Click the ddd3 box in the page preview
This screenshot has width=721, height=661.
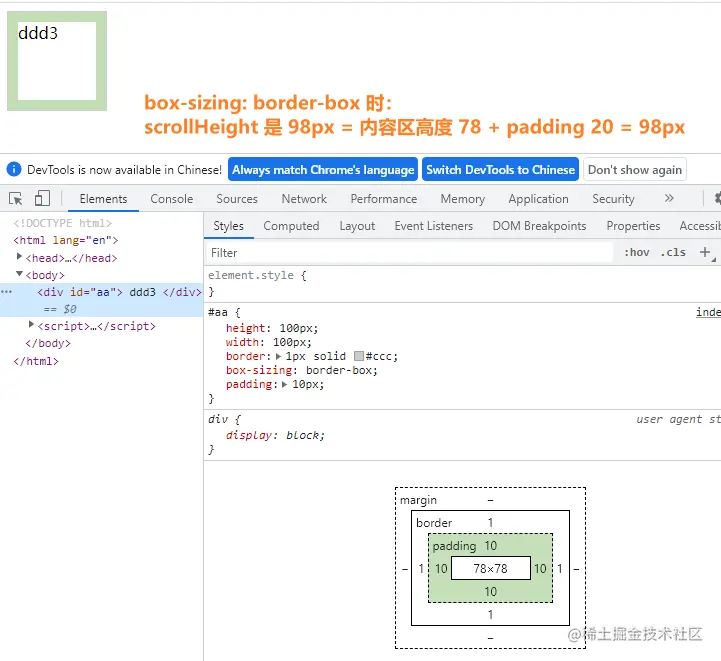pyautogui.click(x=57, y=61)
